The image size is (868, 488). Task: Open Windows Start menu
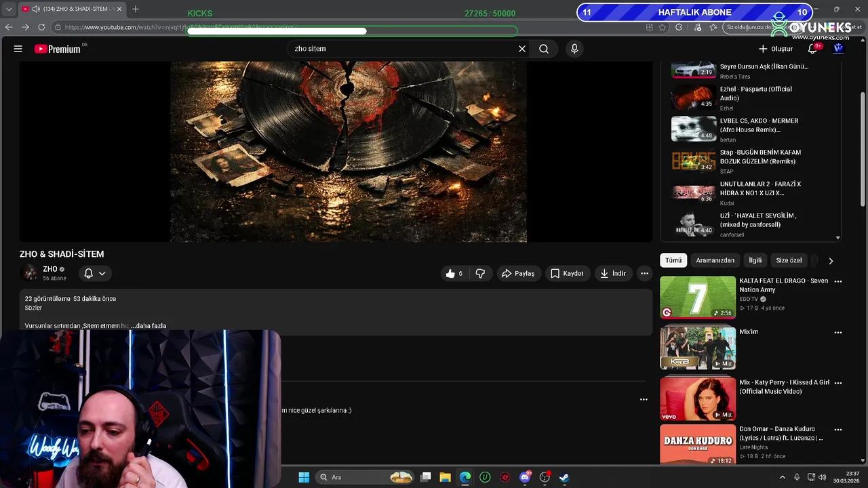click(x=304, y=477)
